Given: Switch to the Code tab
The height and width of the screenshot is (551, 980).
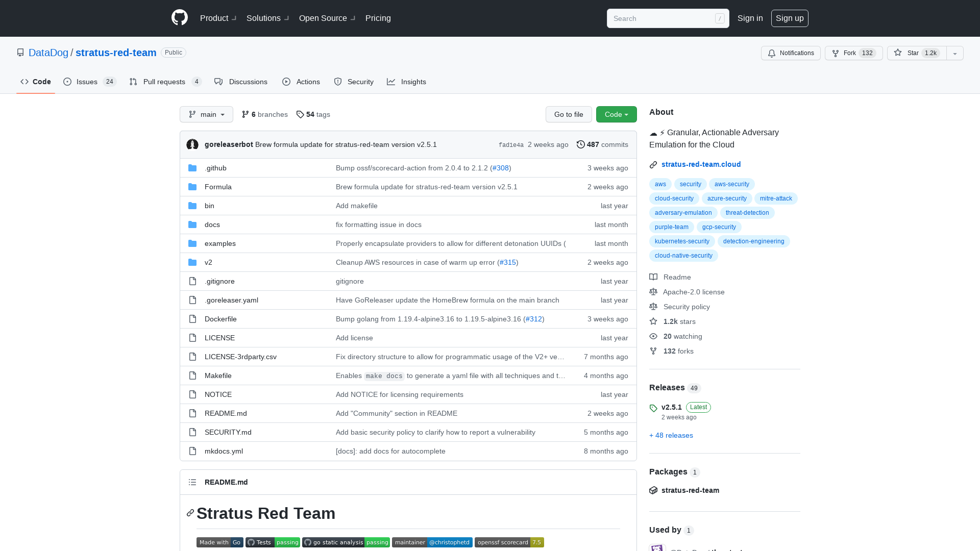Looking at the screenshot, I should coord(36,82).
